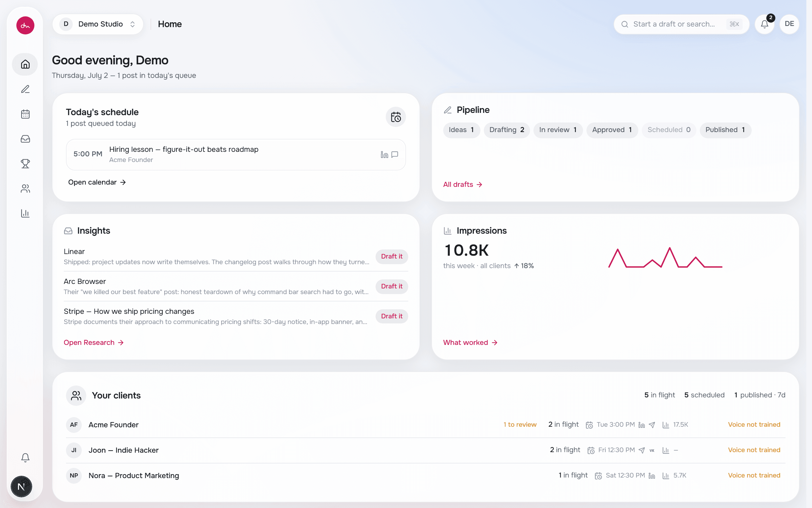Screen dimensions: 812x508
Task: Filter pipeline by In review 1
Action: [558, 130]
